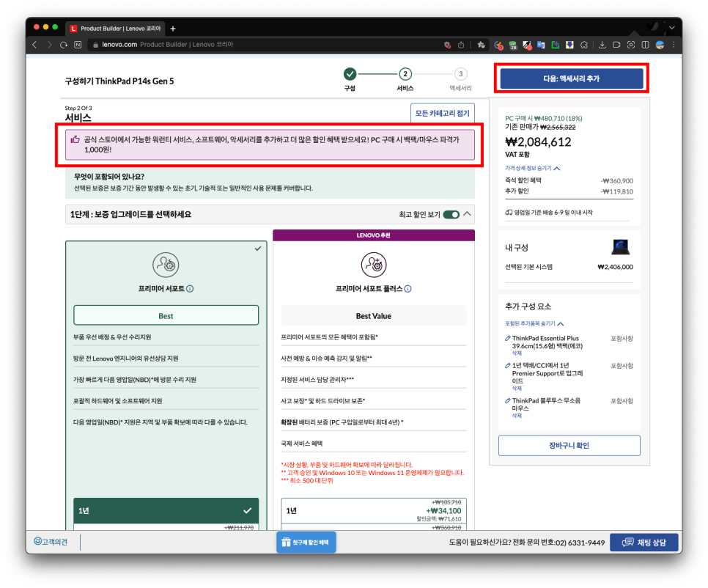
Task: Click the LENOVO 추천 banner
Action: point(373,235)
